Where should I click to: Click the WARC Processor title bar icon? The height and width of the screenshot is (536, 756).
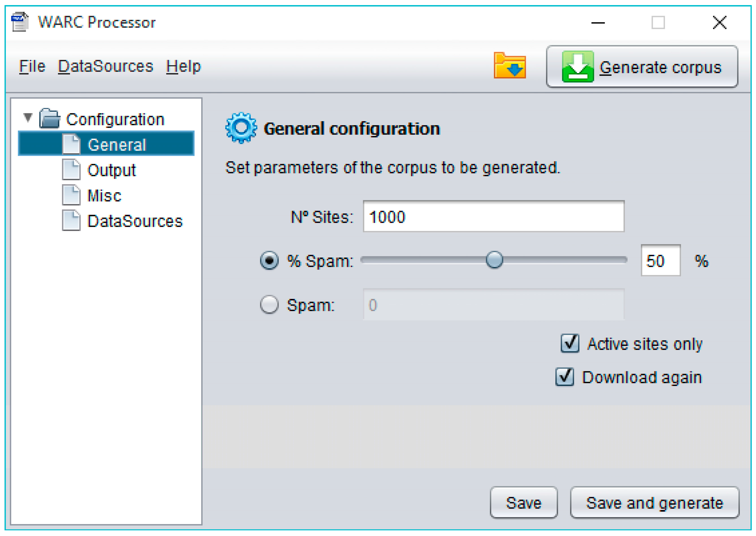point(20,22)
